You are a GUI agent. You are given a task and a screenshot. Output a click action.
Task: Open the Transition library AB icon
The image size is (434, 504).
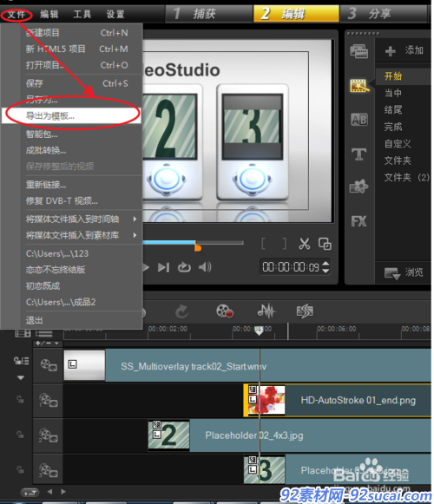[x=359, y=120]
